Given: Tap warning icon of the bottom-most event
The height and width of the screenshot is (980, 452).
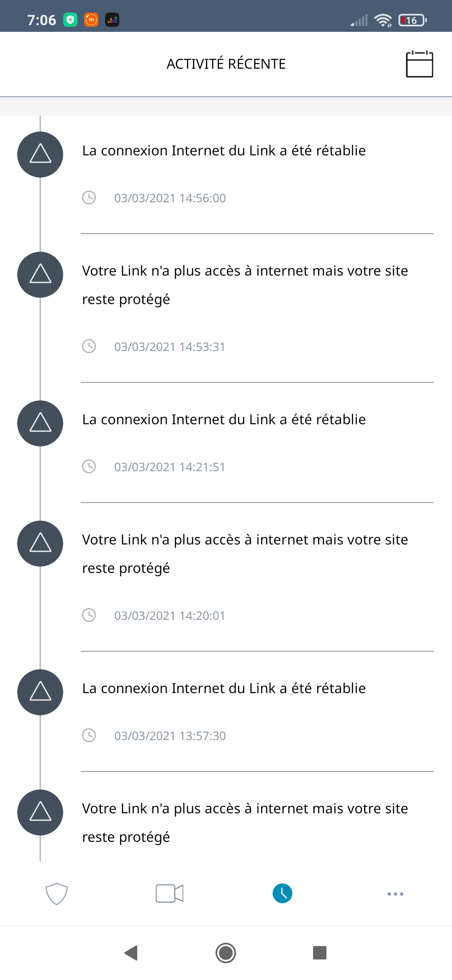Looking at the screenshot, I should [40, 812].
